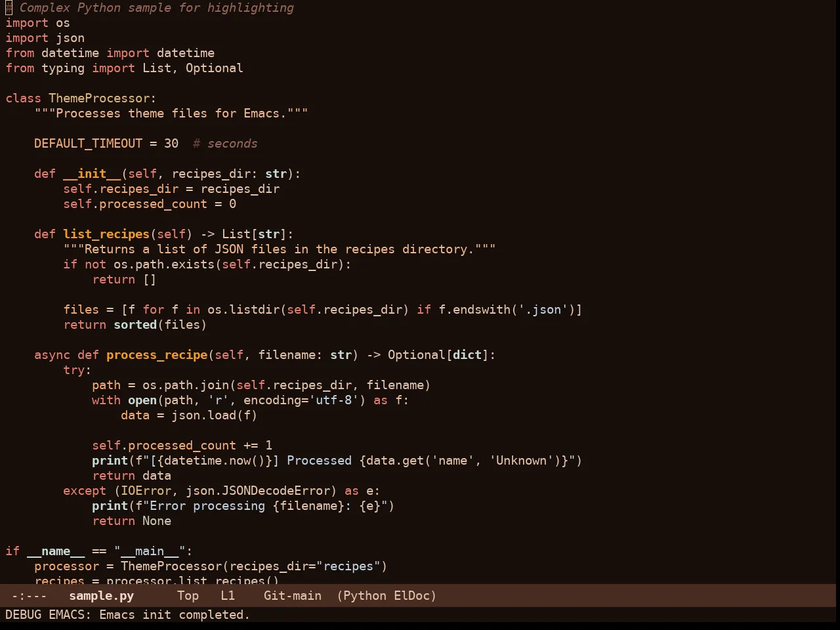
Task: Click the 'try:' keyword
Action: point(77,370)
